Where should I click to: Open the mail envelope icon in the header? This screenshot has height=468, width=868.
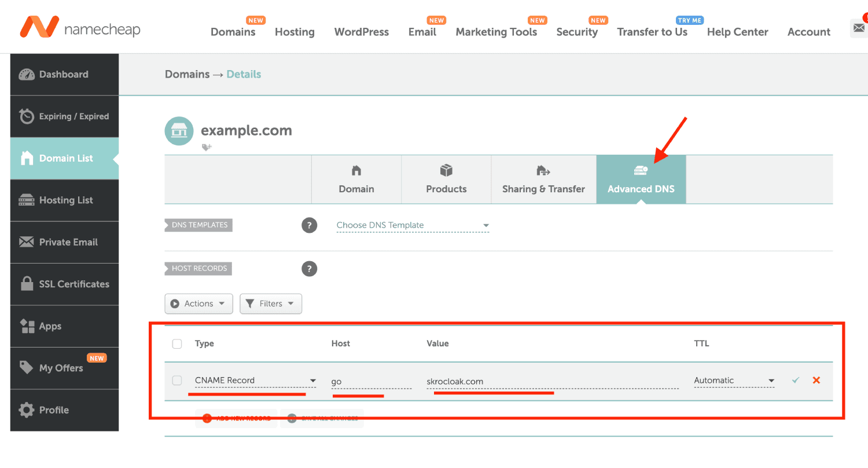click(x=858, y=28)
